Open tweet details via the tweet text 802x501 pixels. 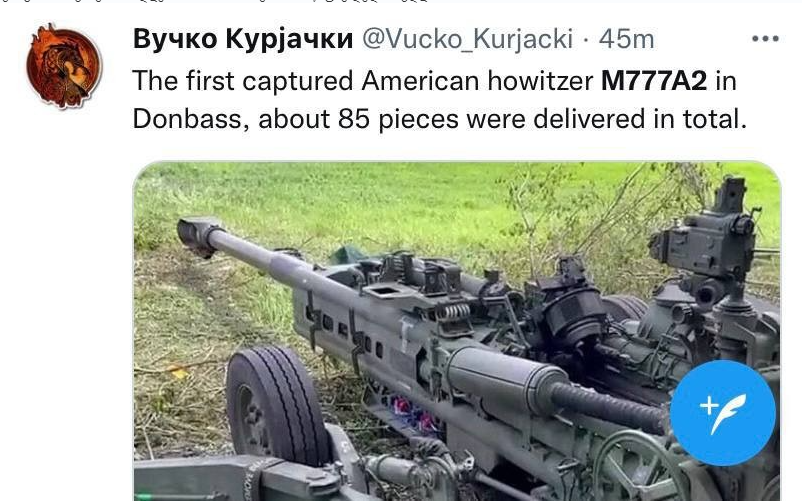pos(440,100)
